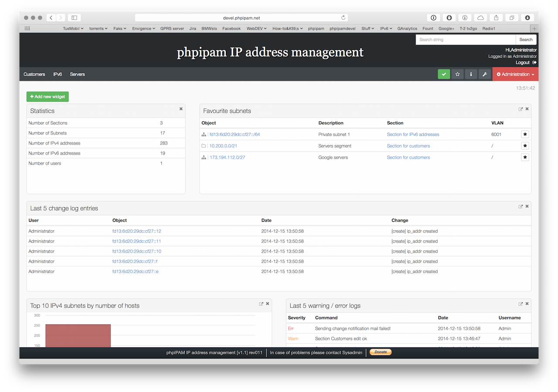Click the info toolbar icon
The width and height of the screenshot is (558, 392).
point(471,74)
